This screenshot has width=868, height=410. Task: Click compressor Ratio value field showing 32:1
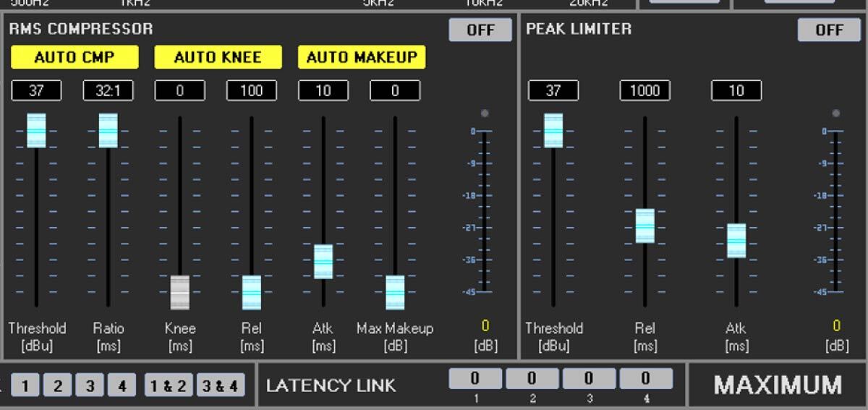(x=108, y=90)
